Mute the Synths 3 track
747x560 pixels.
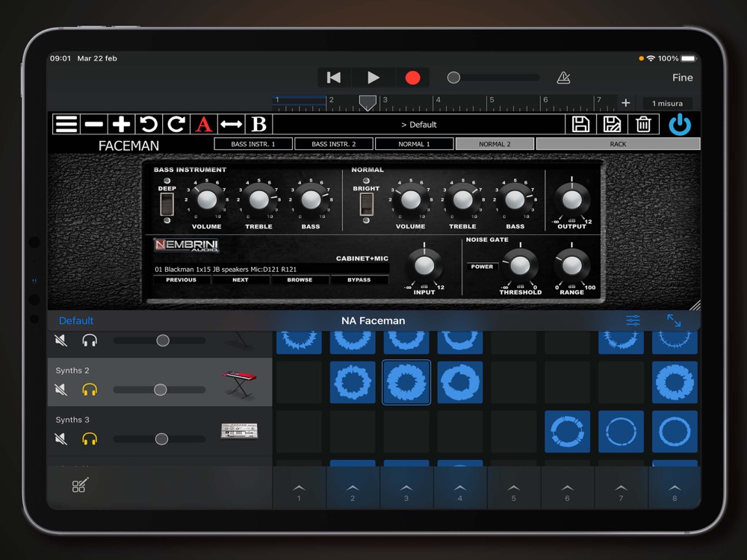point(61,438)
